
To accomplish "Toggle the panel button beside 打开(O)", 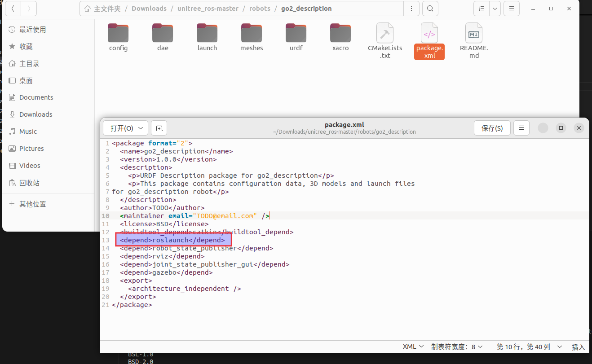I will [x=159, y=128].
